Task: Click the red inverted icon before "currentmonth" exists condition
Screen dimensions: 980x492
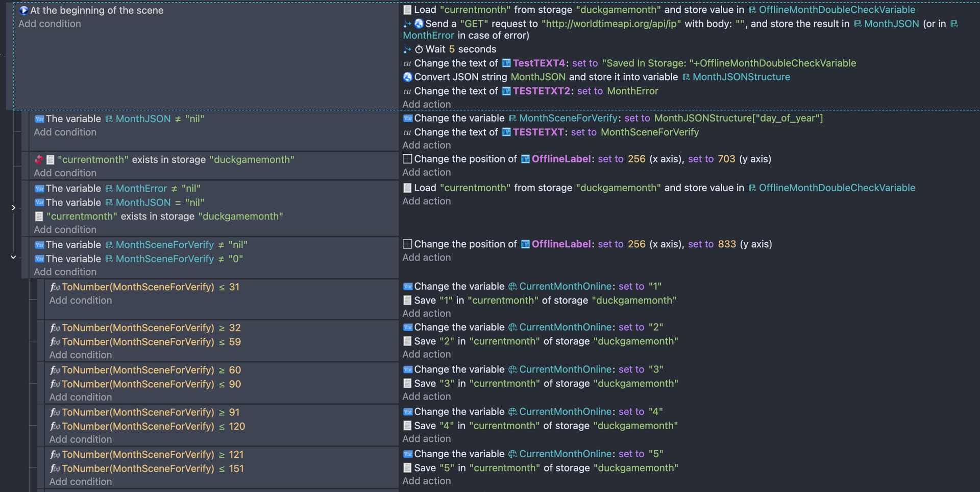Action: [39, 159]
